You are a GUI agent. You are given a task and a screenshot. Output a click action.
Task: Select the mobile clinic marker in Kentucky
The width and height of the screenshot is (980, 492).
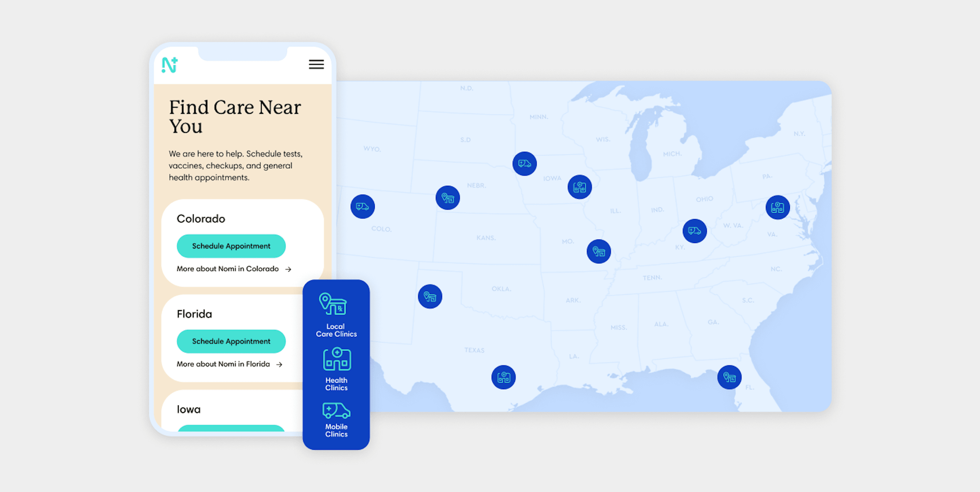point(694,231)
